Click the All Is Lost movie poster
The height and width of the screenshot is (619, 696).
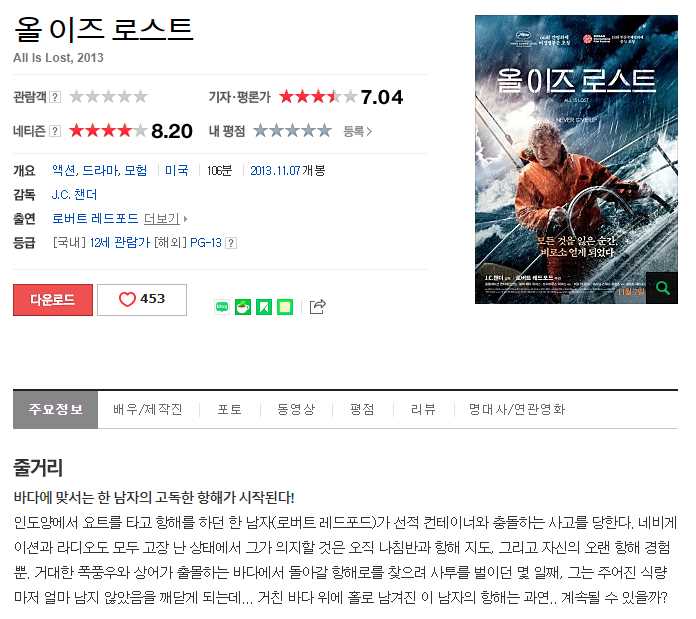coord(576,159)
